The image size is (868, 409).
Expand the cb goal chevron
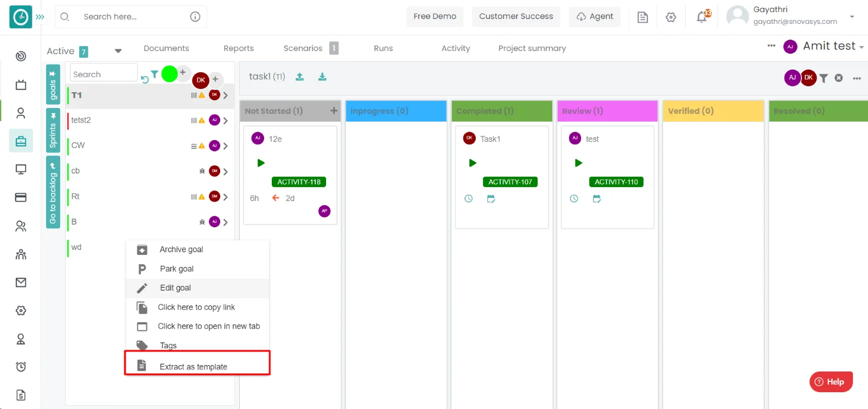tap(225, 171)
